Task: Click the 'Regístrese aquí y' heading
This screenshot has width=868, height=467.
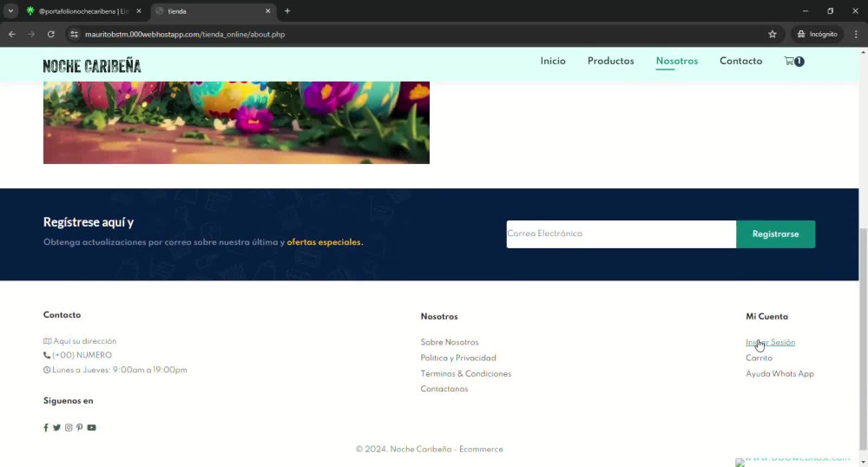Action: tap(89, 222)
